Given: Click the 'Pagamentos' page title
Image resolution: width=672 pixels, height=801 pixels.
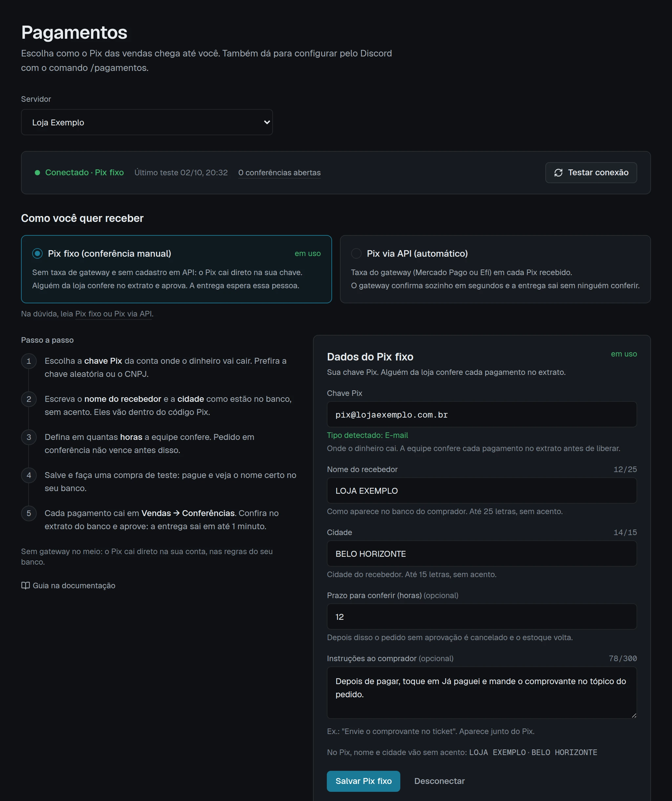Looking at the screenshot, I should tap(74, 33).
